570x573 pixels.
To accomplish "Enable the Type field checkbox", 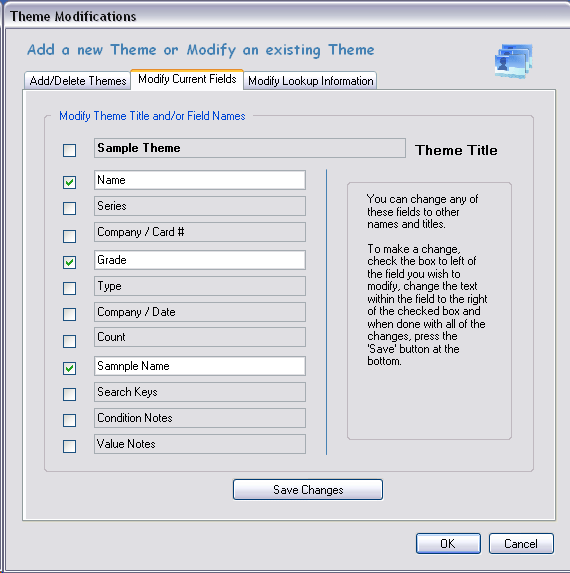I will pos(69,288).
